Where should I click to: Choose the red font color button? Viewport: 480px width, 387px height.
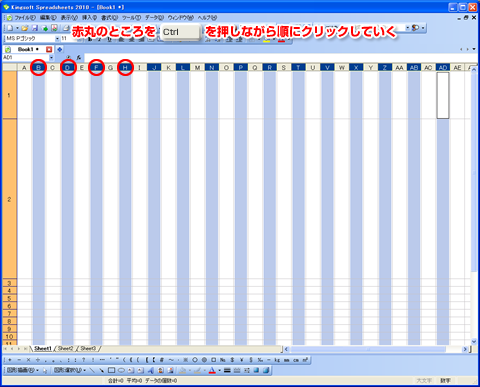212,370
